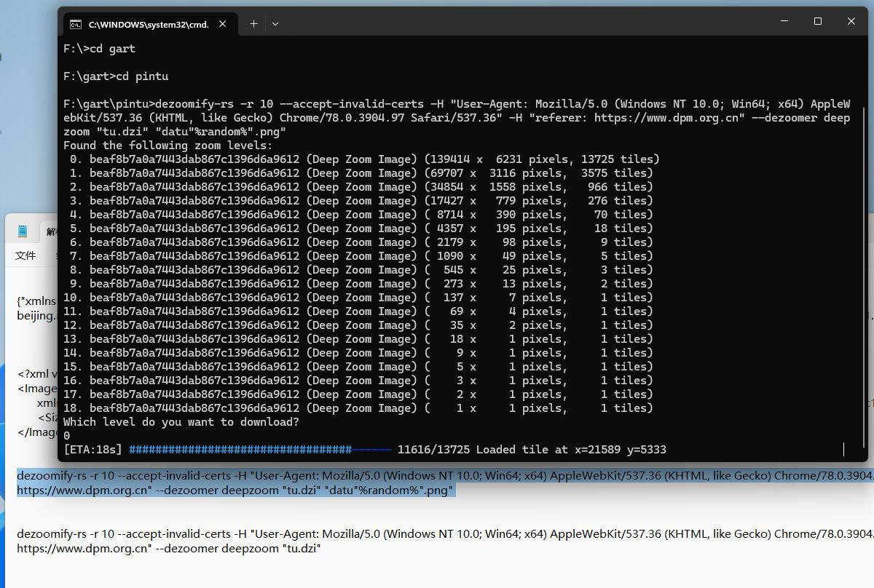Viewport: 874px width, 588px height.
Task: Expand the terminal profile dropdown chevron
Action: 275,24
